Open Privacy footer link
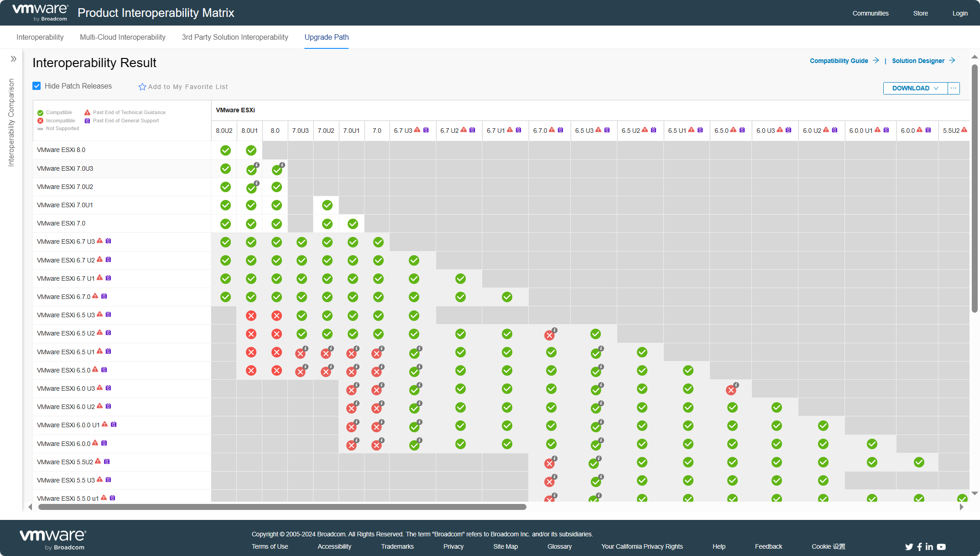Screen dimensions: 980x556 click(454, 546)
